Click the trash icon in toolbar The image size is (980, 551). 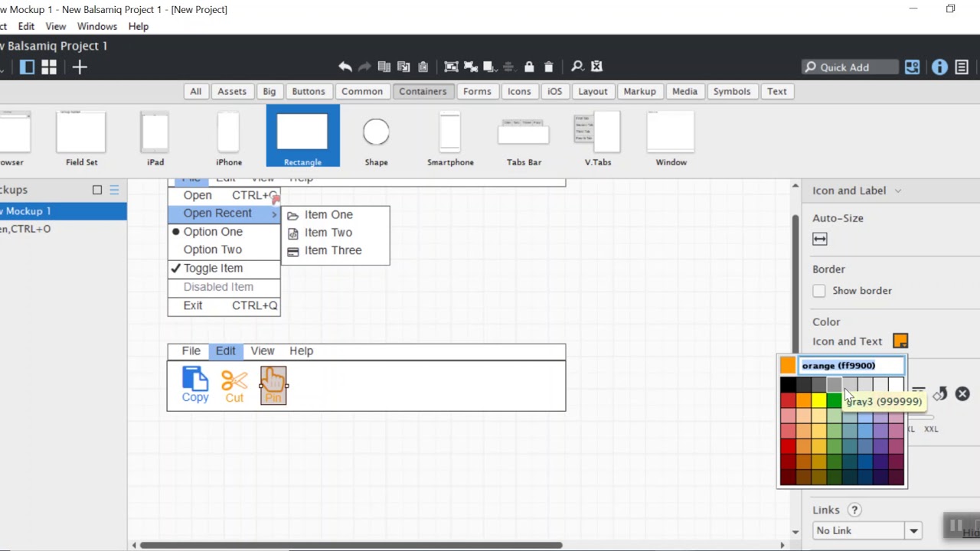tap(548, 67)
